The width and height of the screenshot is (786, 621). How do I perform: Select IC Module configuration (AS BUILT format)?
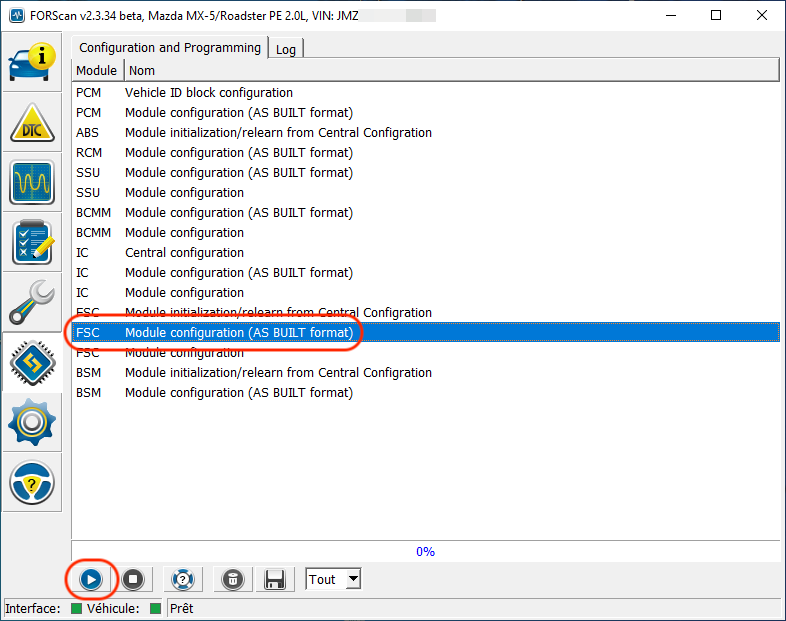[x=426, y=273]
